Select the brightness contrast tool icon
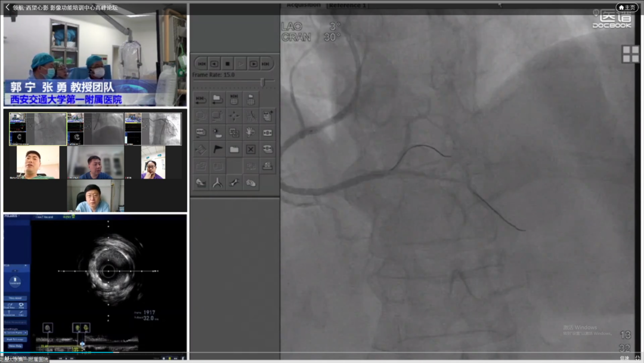 [218, 133]
